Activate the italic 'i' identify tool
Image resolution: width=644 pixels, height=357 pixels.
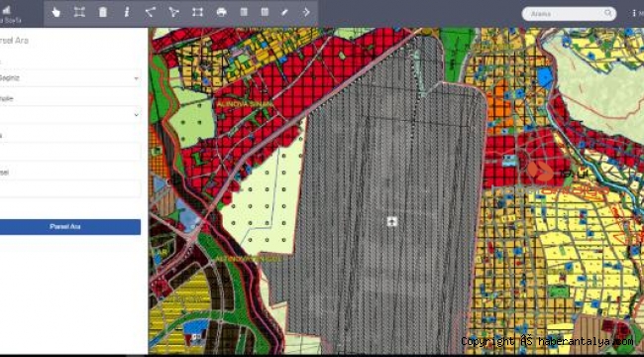coord(127,12)
